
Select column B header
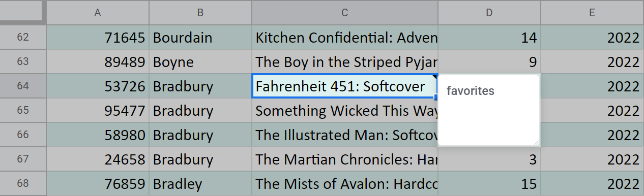point(200,13)
